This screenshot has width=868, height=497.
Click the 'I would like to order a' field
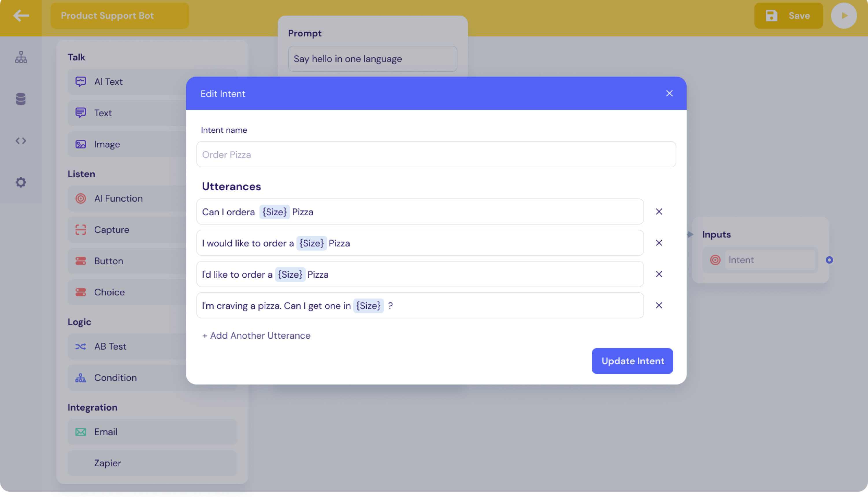click(420, 243)
